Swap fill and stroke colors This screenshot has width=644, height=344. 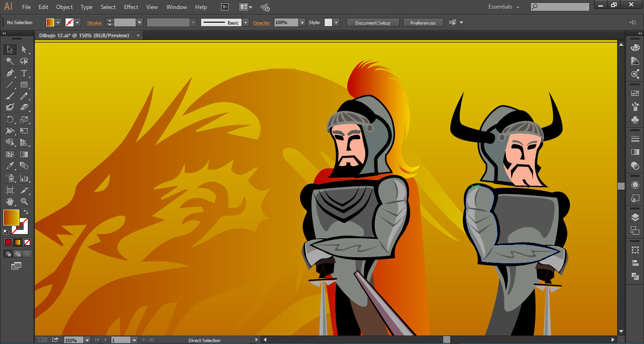pyautogui.click(x=26, y=212)
